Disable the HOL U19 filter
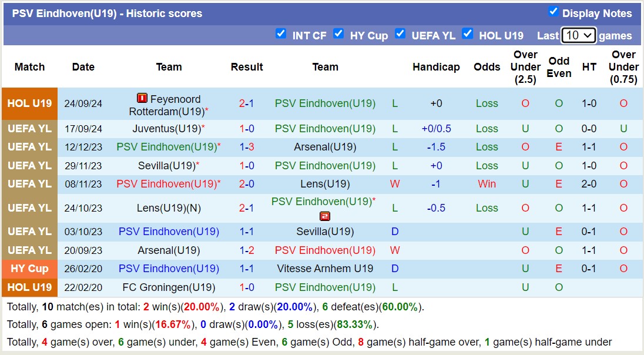The height and width of the screenshot is (355, 644). pyautogui.click(x=468, y=35)
